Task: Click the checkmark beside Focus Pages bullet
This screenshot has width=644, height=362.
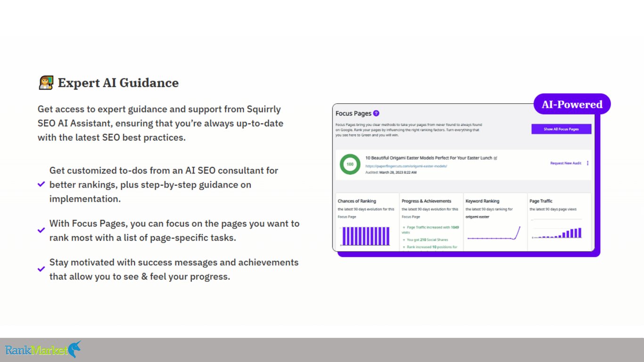Action: pos(41,230)
